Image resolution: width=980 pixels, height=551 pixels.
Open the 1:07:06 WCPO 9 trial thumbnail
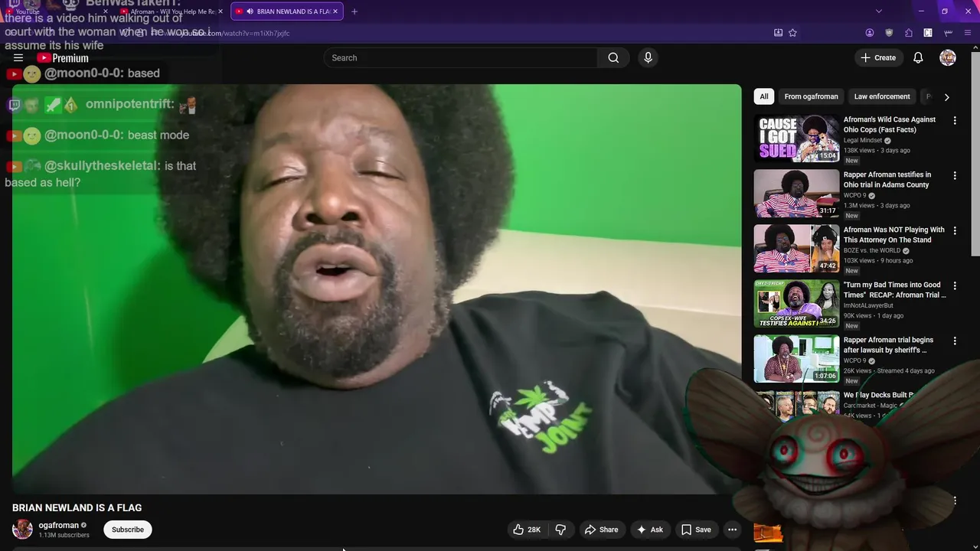(796, 359)
